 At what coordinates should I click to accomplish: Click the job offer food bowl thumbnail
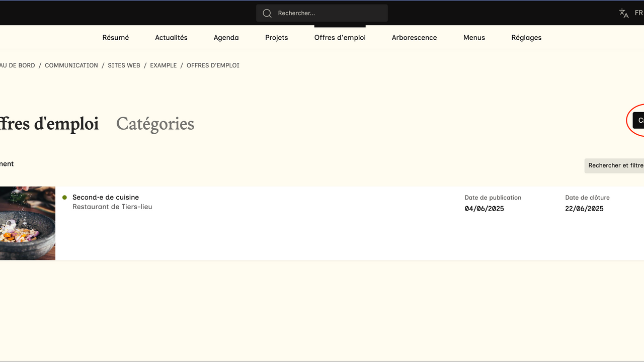27,223
